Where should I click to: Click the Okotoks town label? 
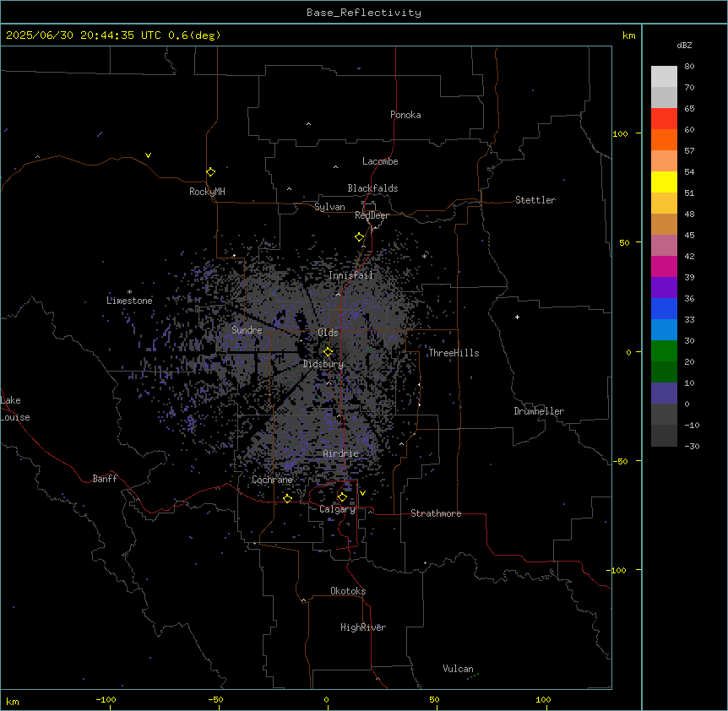pyautogui.click(x=348, y=591)
